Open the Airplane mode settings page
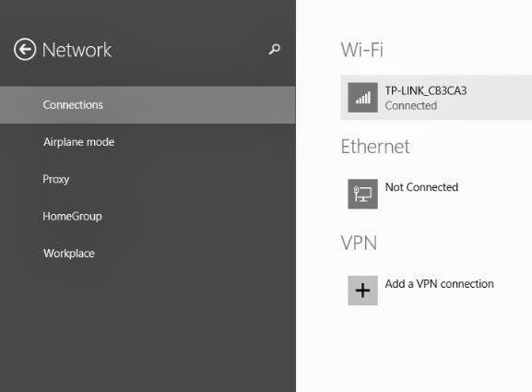The width and height of the screenshot is (532, 392). coord(78,142)
